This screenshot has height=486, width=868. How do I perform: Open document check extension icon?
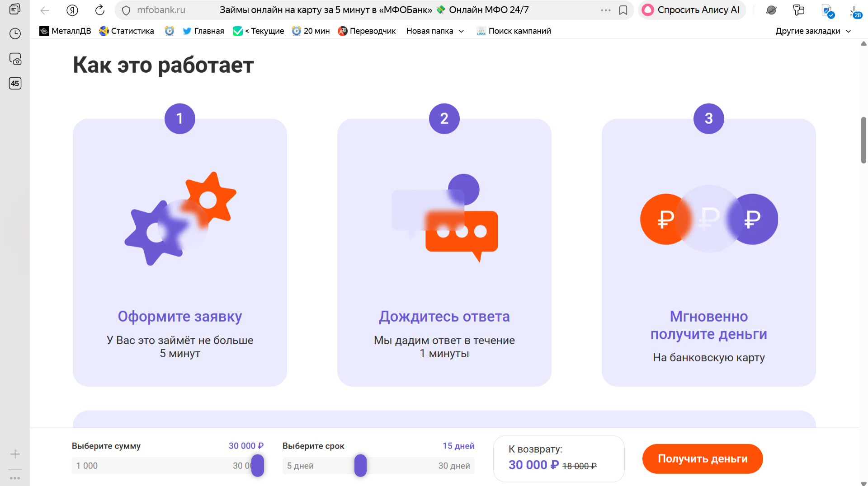coord(827,11)
